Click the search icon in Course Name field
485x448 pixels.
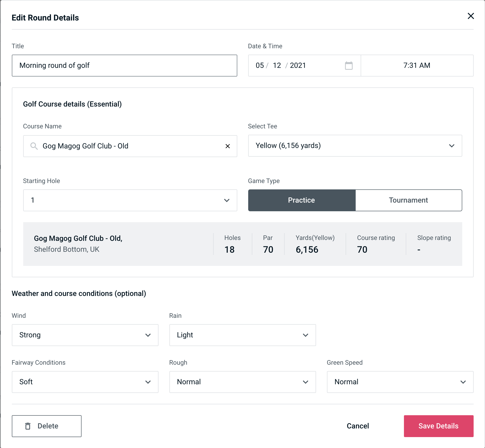point(34,146)
